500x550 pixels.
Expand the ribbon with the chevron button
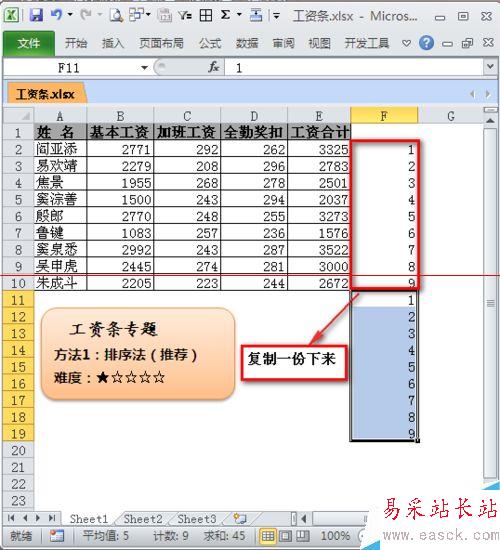point(406,43)
